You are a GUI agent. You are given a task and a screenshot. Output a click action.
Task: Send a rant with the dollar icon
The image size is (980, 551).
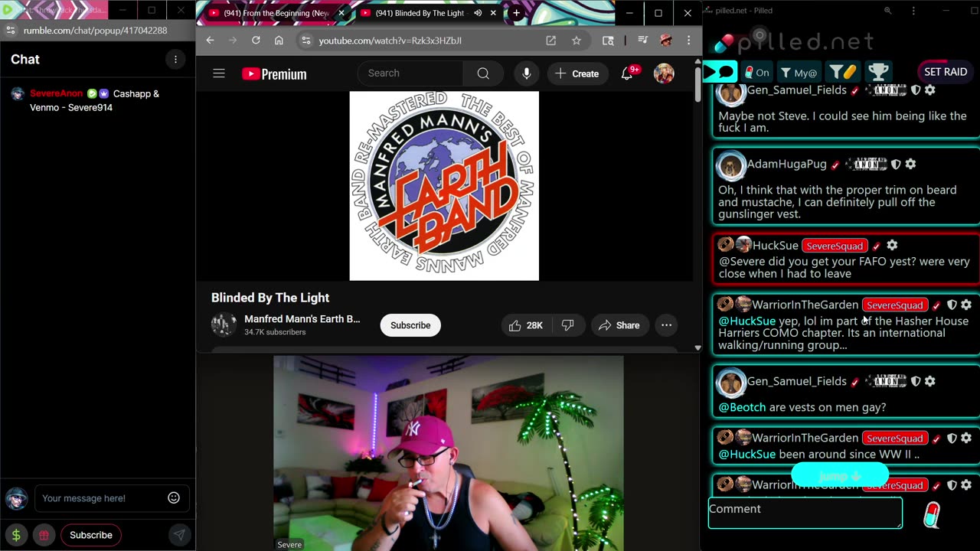(x=16, y=535)
